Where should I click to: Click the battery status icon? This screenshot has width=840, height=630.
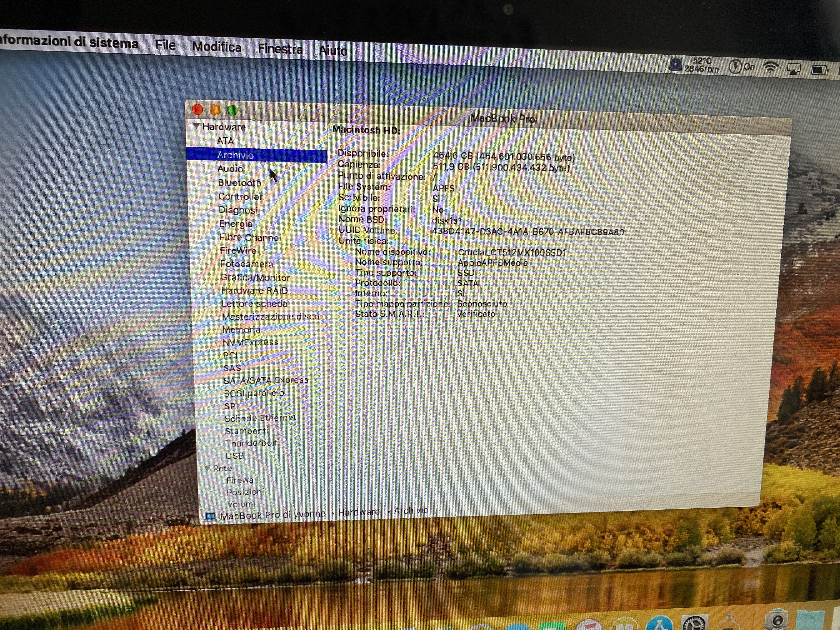[x=820, y=70]
